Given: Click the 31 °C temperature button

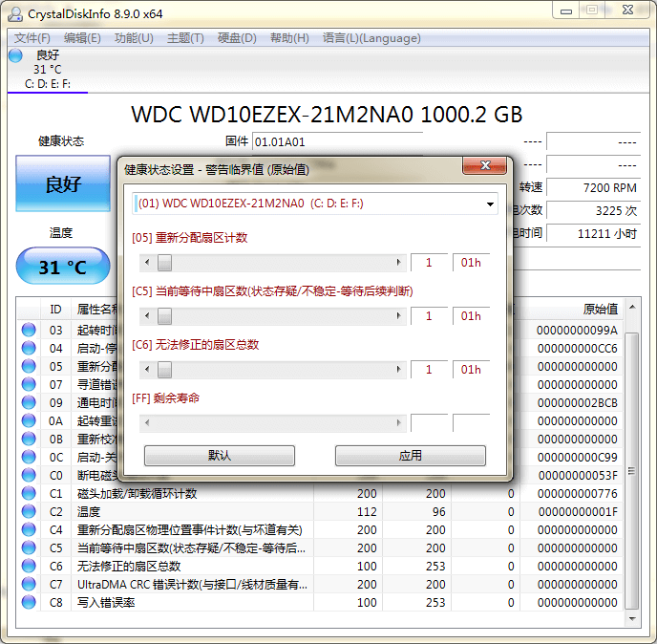Looking at the screenshot, I should pos(63,266).
